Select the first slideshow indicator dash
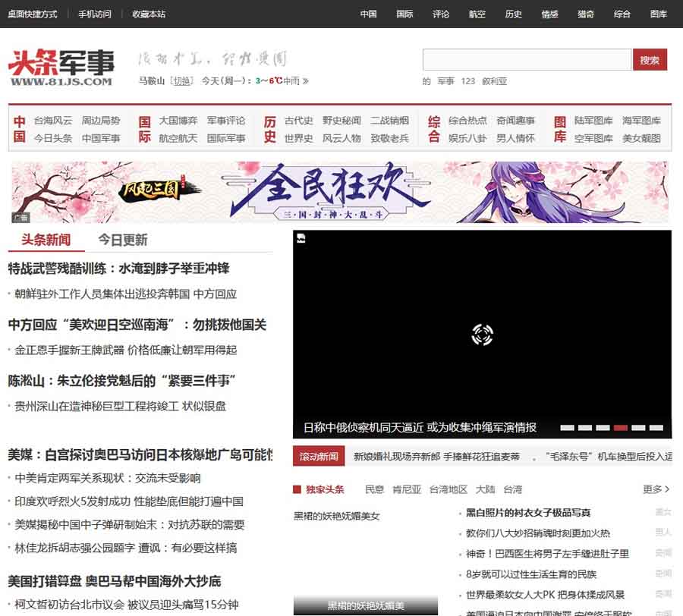This screenshot has width=683, height=616. tap(567, 428)
